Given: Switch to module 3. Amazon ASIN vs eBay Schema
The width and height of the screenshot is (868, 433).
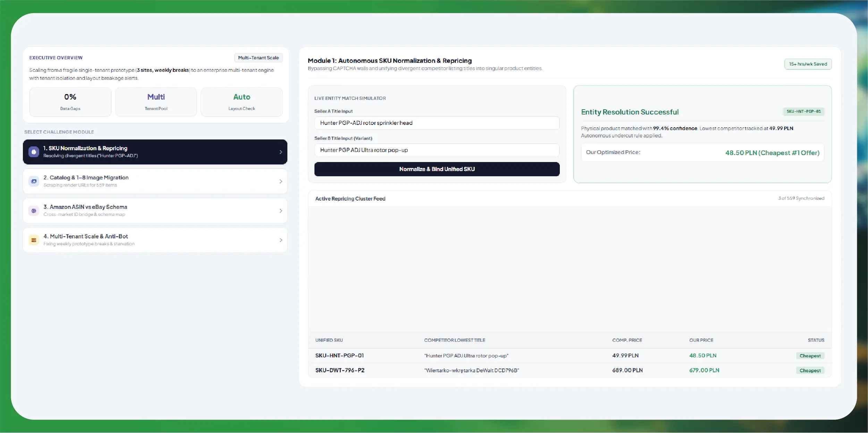Looking at the screenshot, I should pos(155,211).
